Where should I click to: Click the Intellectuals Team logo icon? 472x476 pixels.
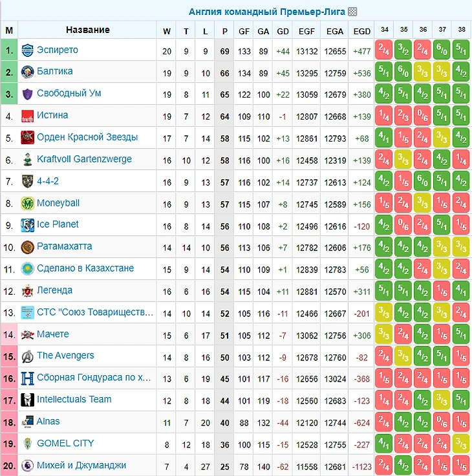click(27, 400)
